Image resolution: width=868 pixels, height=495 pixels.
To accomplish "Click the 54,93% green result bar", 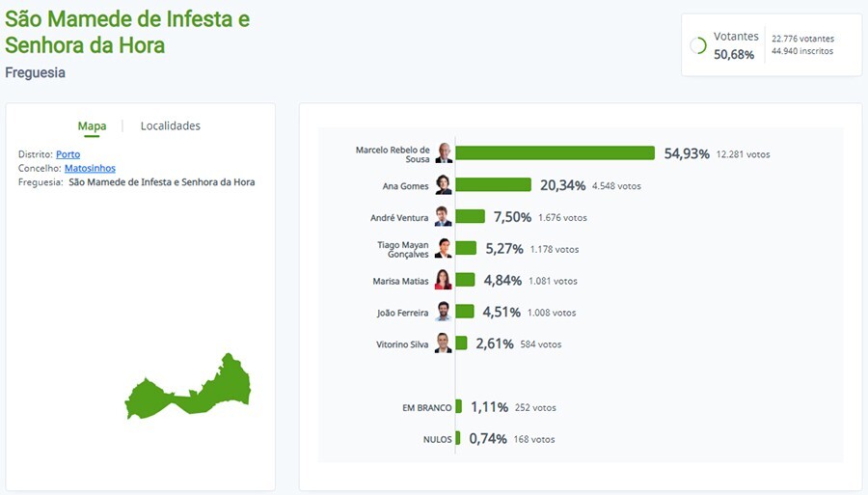I will (x=555, y=153).
